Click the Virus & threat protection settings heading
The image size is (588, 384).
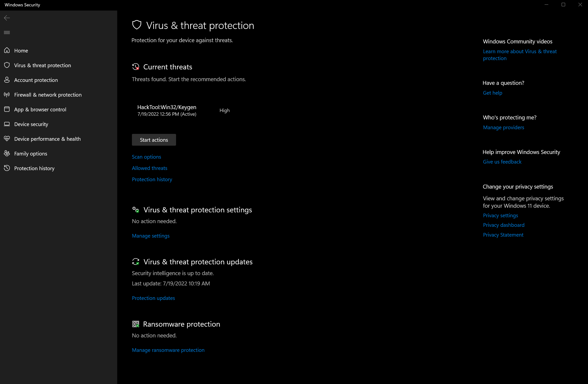pyautogui.click(x=198, y=210)
